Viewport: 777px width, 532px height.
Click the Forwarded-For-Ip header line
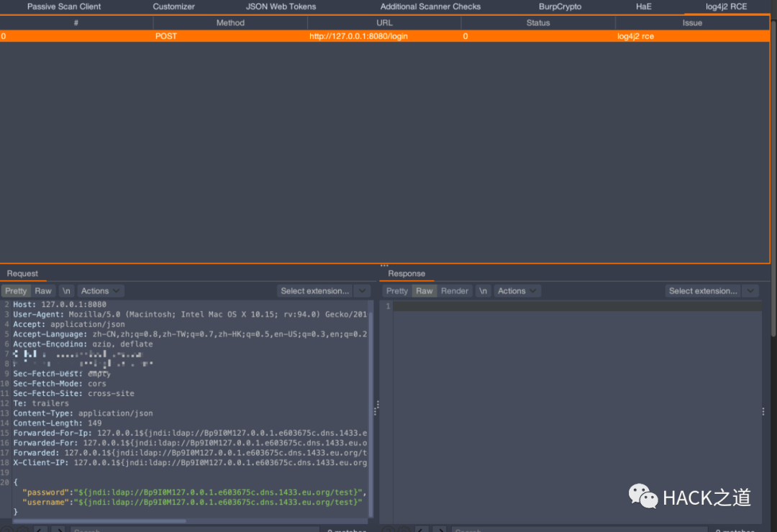click(x=190, y=434)
